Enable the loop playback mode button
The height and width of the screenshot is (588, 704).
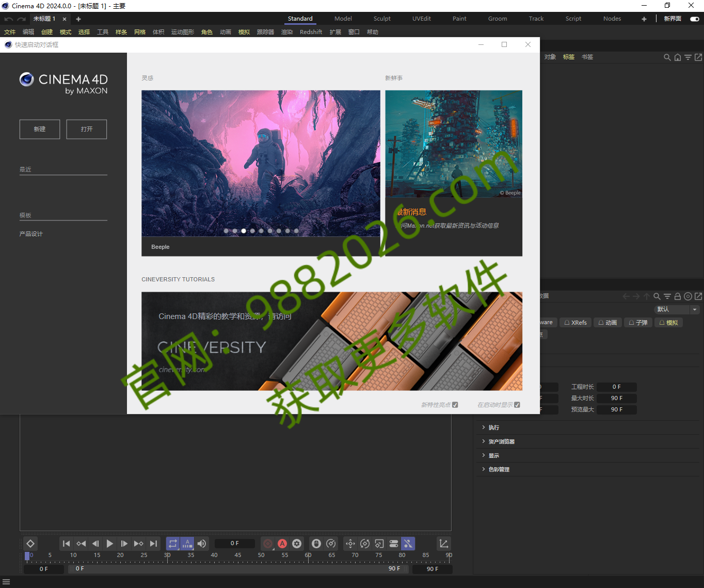click(x=173, y=544)
